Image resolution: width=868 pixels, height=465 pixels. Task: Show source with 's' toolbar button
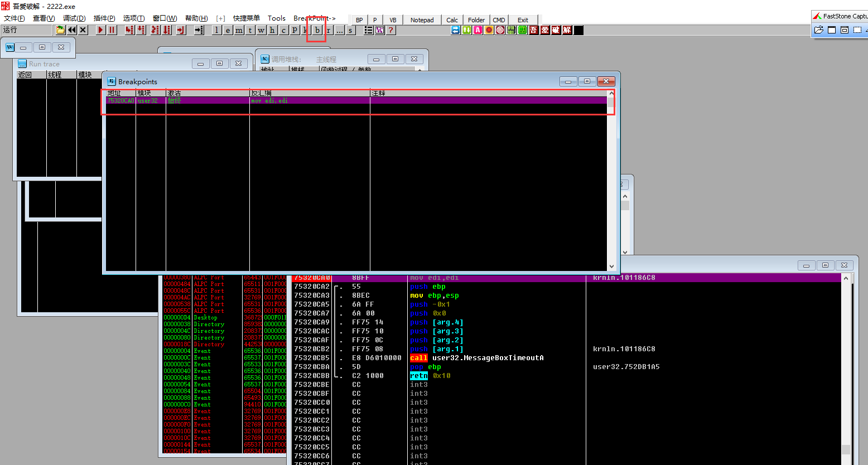[x=350, y=30]
